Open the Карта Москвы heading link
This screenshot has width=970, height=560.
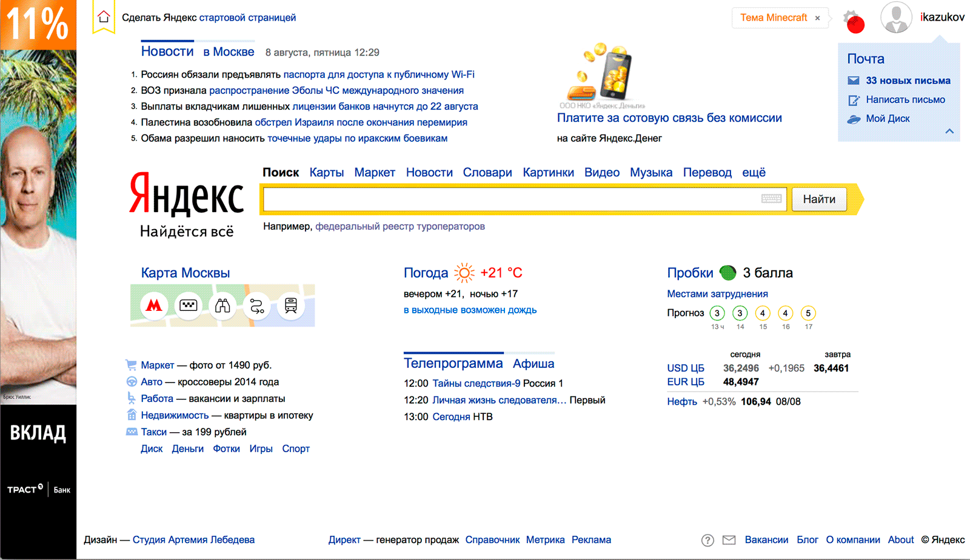(186, 273)
